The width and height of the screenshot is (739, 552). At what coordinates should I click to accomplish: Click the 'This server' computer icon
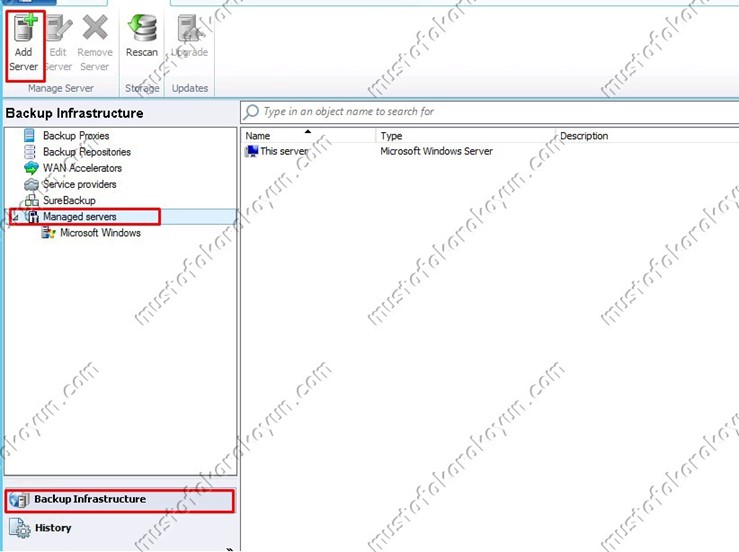point(252,151)
